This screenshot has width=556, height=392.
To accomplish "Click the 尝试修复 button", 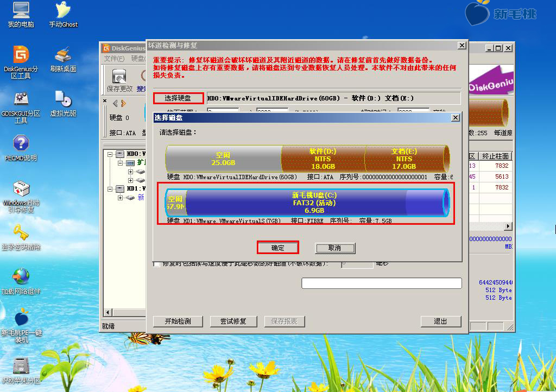I will click(233, 321).
